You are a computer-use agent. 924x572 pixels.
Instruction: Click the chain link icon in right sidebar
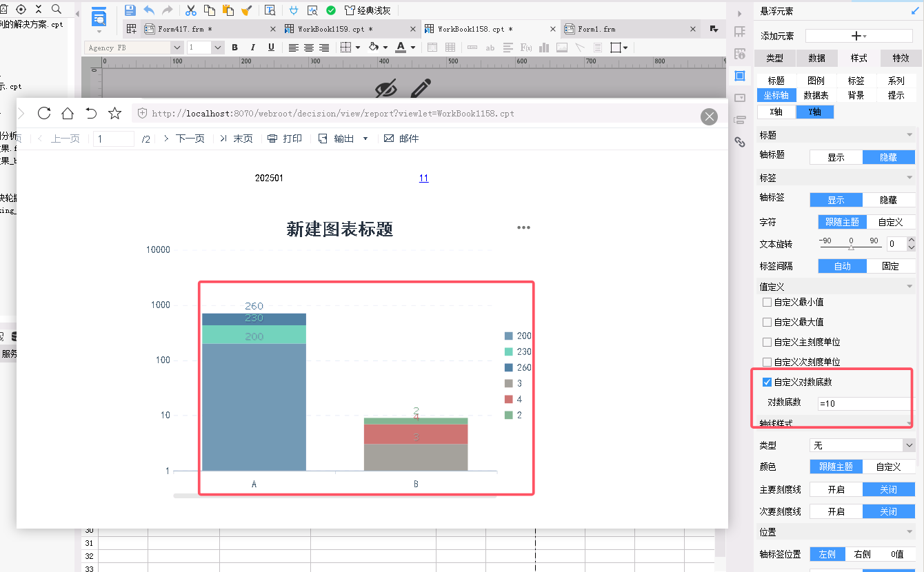740,142
